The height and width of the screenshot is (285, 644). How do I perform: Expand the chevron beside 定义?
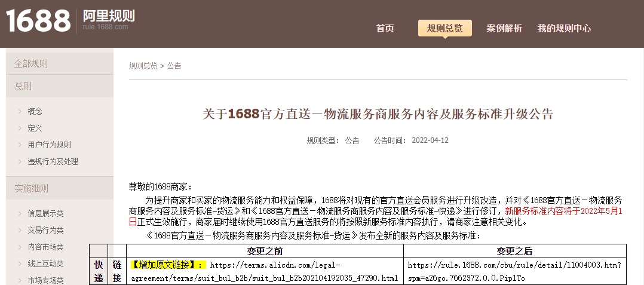[x=20, y=128]
